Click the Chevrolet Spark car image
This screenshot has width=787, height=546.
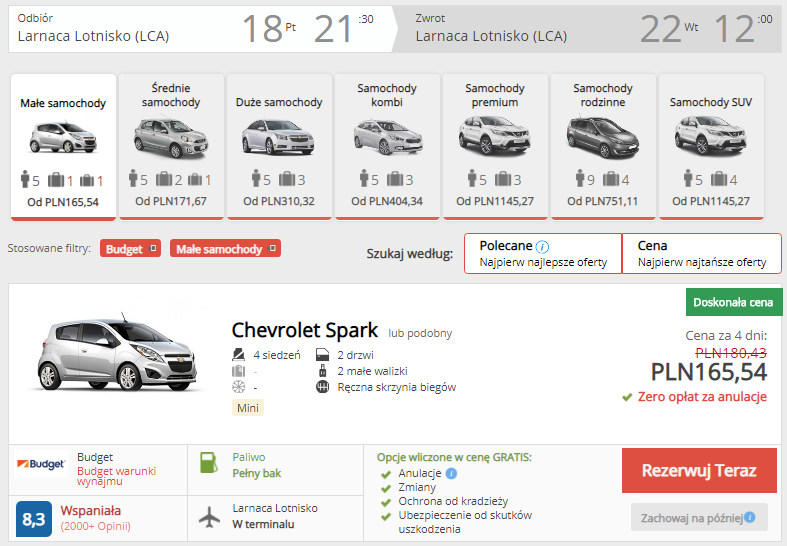point(119,355)
